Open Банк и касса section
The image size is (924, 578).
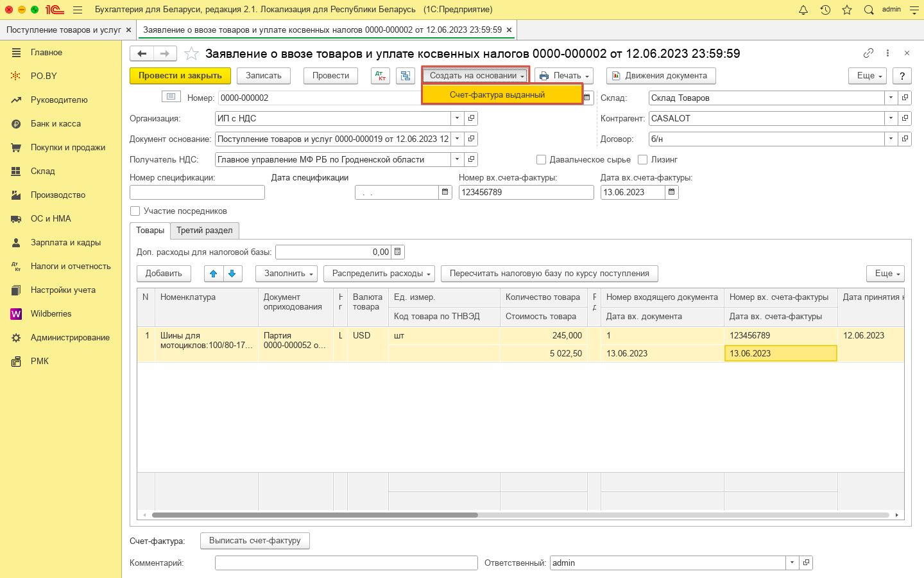tap(56, 124)
